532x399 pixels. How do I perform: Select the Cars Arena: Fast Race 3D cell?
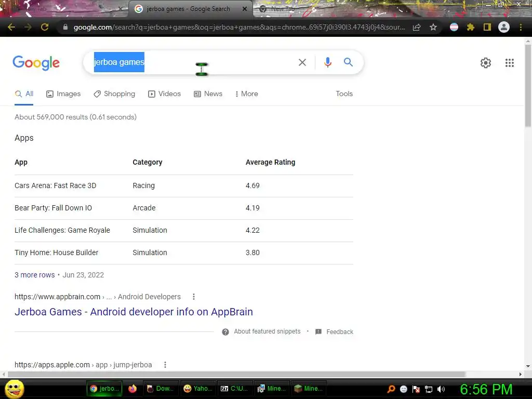[55, 185]
